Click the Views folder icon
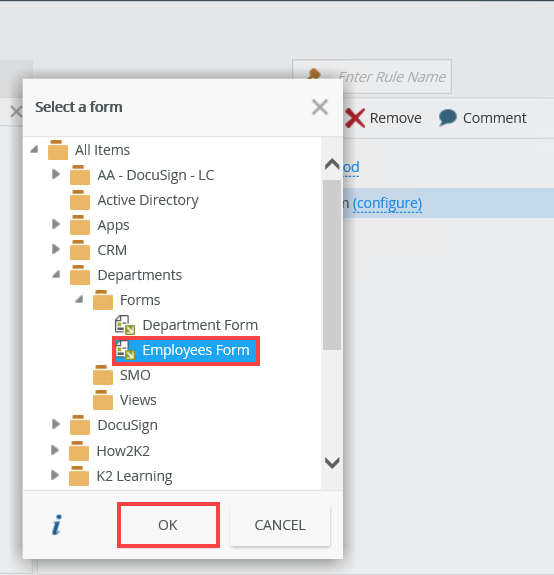The height and width of the screenshot is (575, 554). [103, 400]
